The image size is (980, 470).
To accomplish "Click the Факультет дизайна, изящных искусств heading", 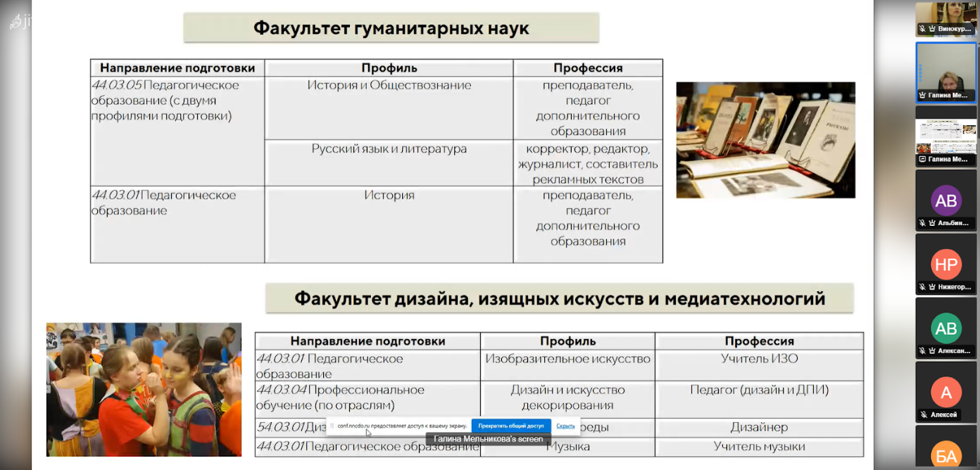I will point(560,298).
